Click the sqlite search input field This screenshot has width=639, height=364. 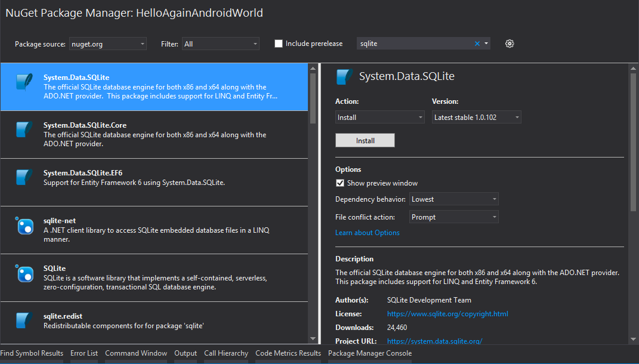pyautogui.click(x=415, y=44)
